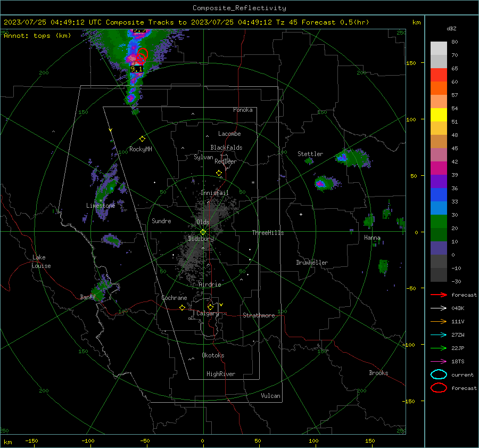
Task: Click the red forecast ellipse legend icon
Action: pyautogui.click(x=439, y=388)
